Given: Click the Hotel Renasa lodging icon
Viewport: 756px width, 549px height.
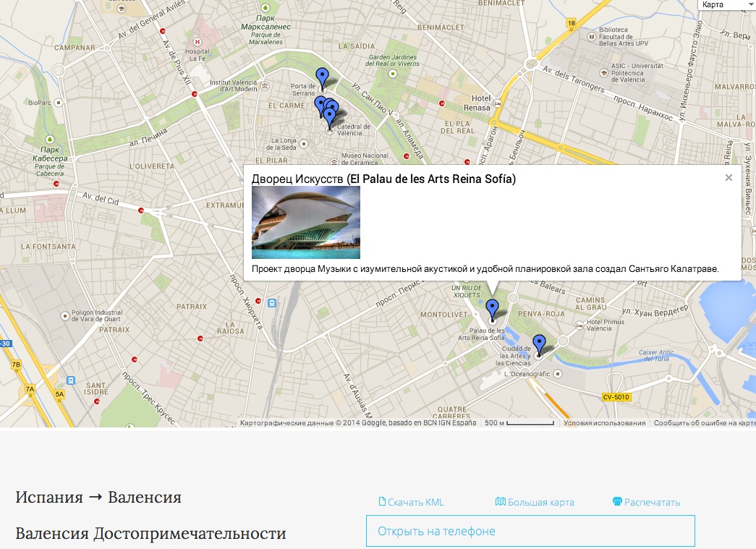Looking at the screenshot, I should pos(498,103).
